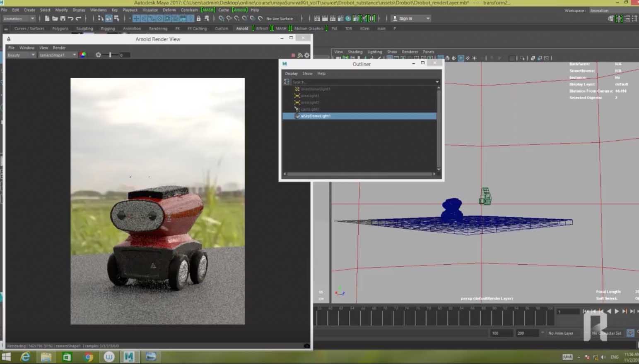
Task: Open the shelf options menu button
Action: coord(6,29)
